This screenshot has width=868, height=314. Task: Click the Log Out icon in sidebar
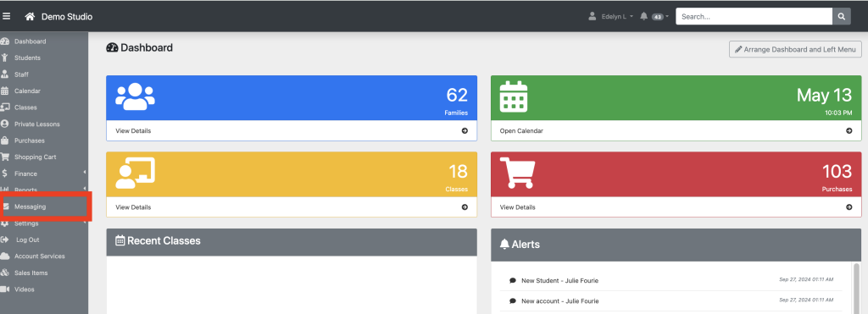5,240
